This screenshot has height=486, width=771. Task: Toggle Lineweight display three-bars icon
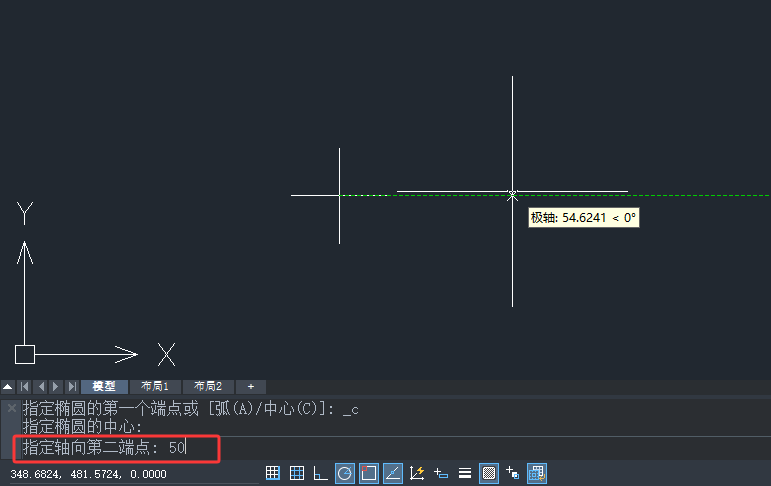[465, 473]
